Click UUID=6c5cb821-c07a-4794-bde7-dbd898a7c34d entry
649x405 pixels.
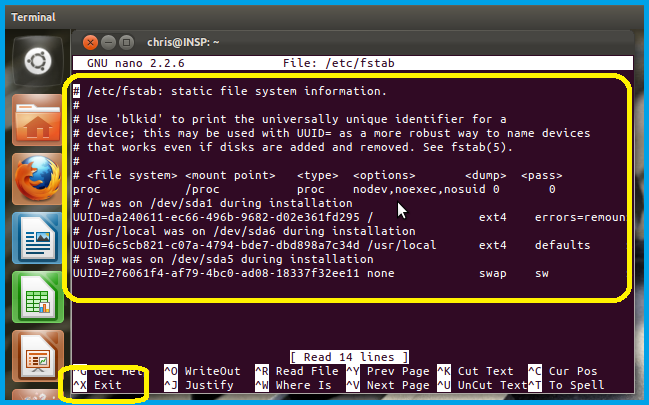tap(216, 246)
